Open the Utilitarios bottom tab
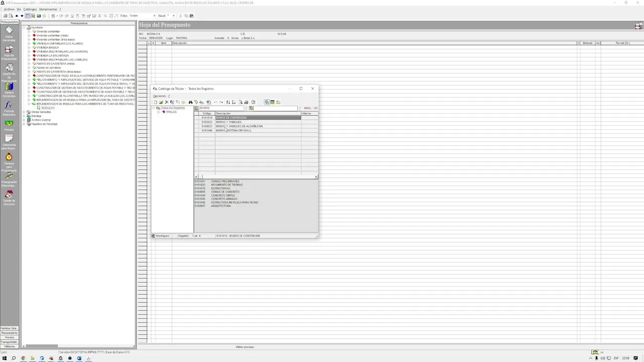 (9, 346)
